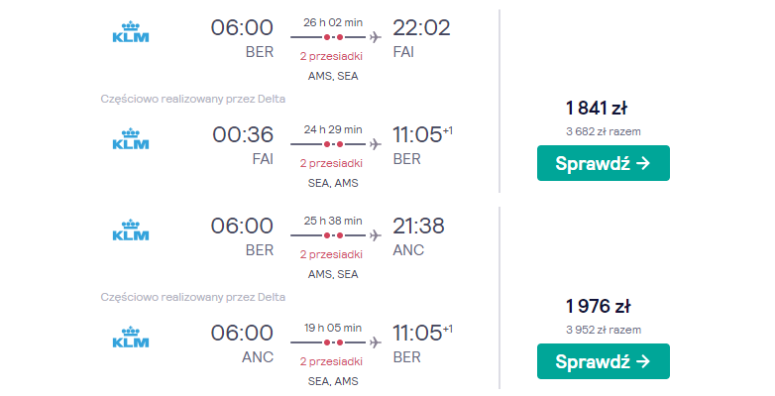Click the KLM logo for FAI–BER return flight

click(130, 139)
